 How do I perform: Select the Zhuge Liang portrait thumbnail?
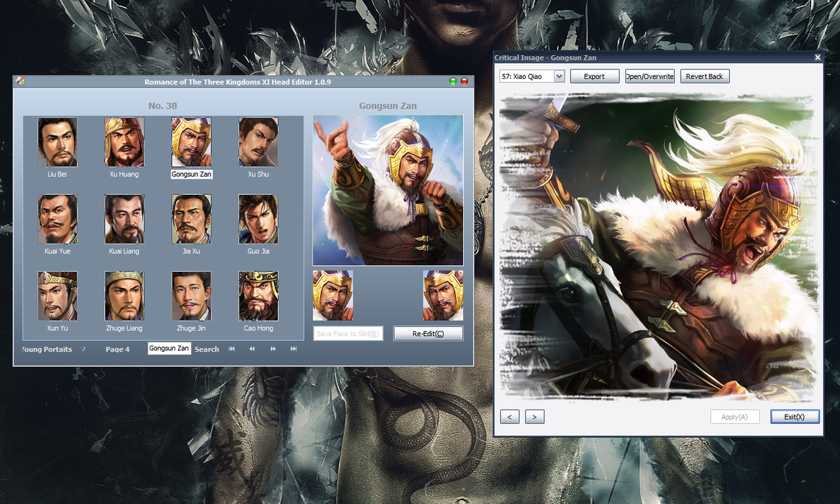click(124, 295)
